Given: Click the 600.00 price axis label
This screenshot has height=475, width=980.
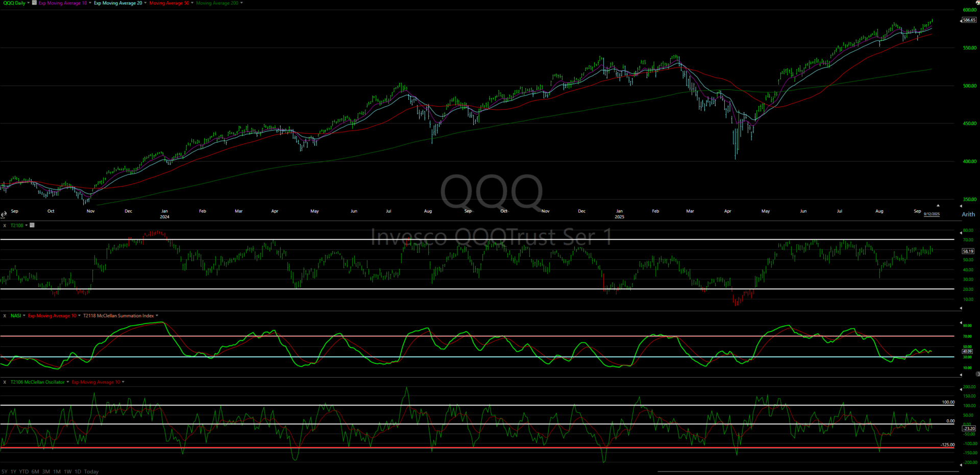Looking at the screenshot, I should (x=969, y=10).
